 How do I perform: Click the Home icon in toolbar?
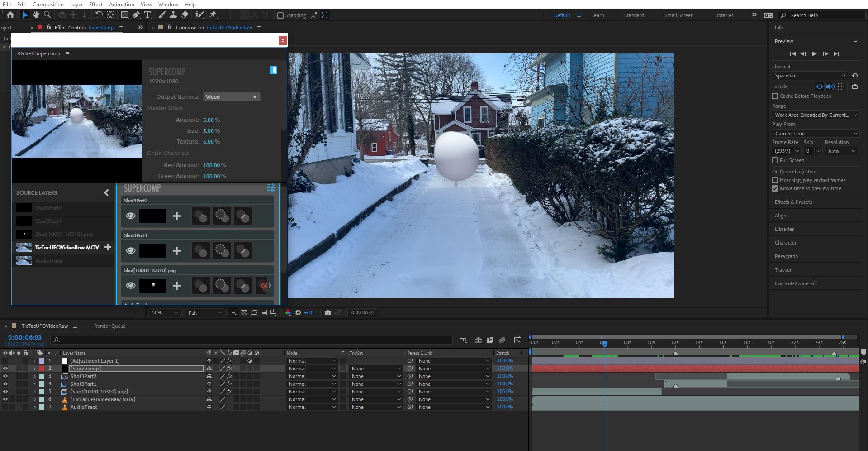coord(10,15)
